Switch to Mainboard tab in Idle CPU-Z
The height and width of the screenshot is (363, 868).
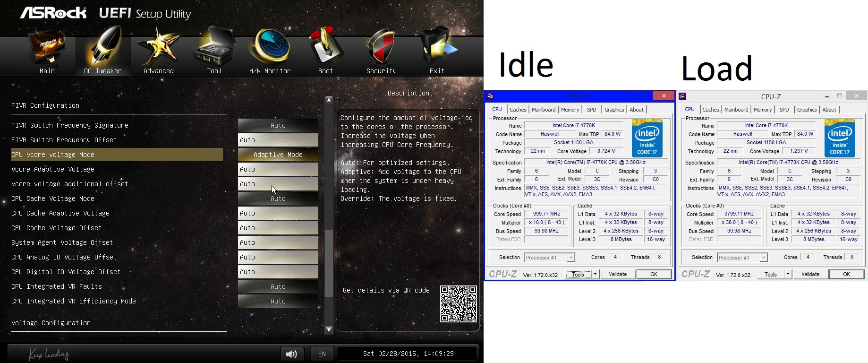click(x=544, y=110)
